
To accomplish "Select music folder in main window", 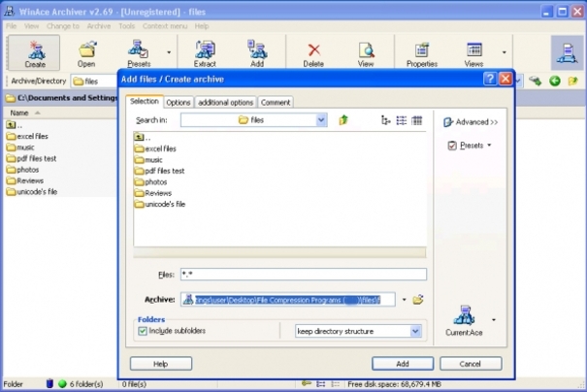I will [20, 147].
